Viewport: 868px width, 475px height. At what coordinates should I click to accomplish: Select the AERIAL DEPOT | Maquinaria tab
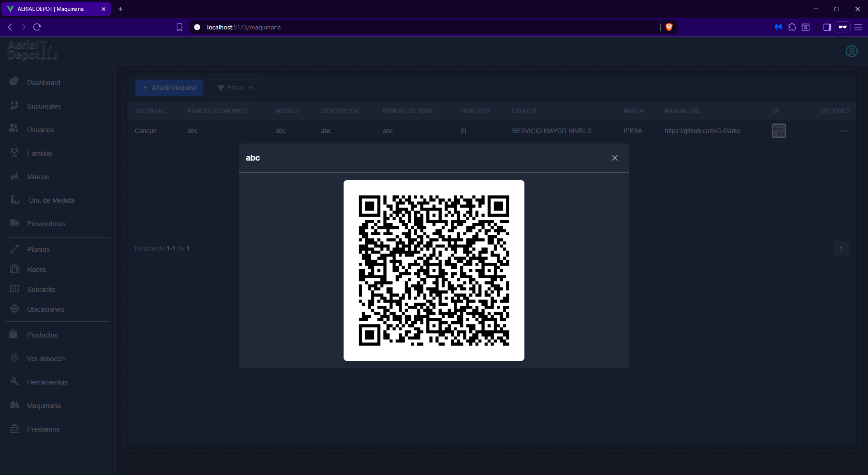55,9
